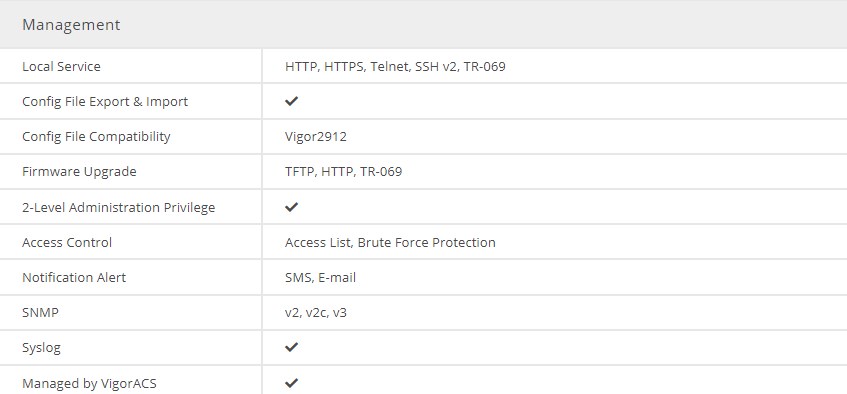847x394 pixels.
Task: Select the Vigor2912 compatibility value
Action: point(316,137)
